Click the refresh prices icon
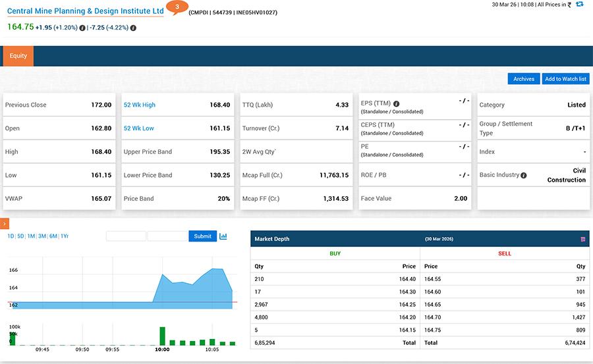Image resolution: width=593 pixels, height=364 pixels. coord(579,5)
